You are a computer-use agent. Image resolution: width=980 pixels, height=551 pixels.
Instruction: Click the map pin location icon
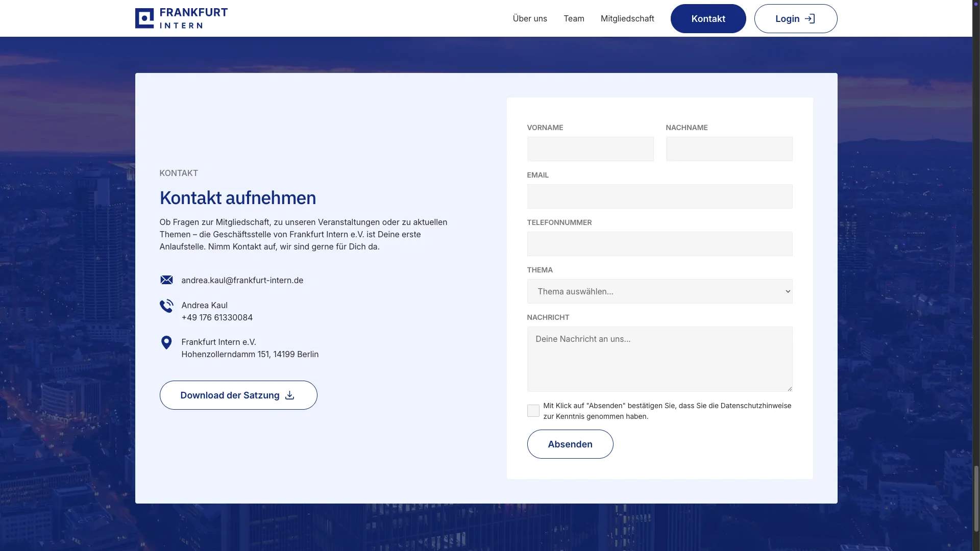[166, 342]
